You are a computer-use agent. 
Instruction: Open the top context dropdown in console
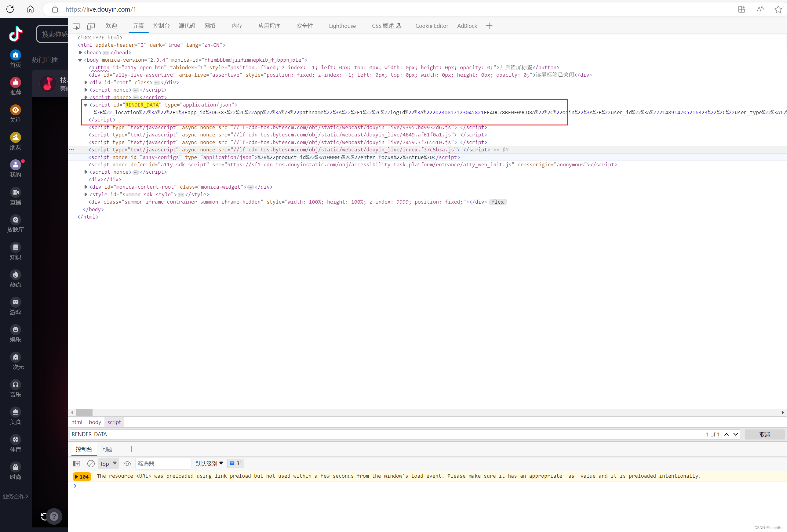click(x=108, y=463)
